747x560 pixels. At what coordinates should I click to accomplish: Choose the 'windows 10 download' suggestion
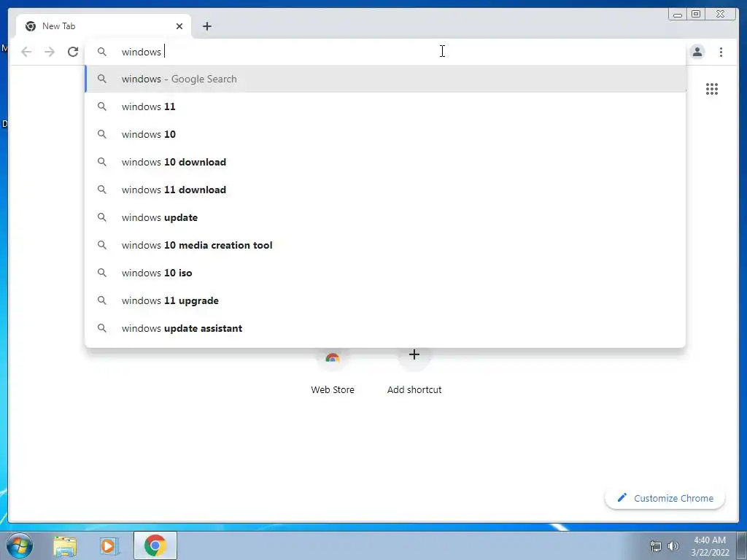(385, 162)
